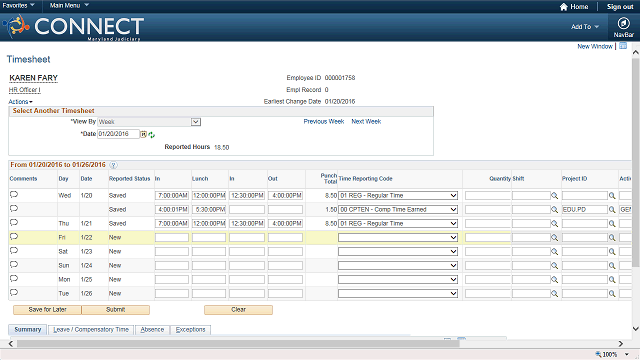Open the Main Menu

[69, 5]
